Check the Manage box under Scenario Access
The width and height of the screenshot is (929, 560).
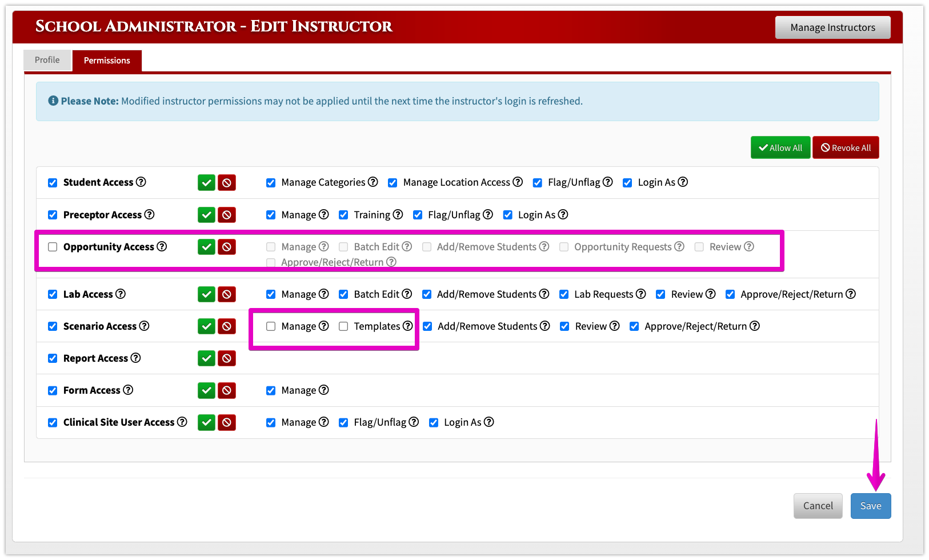point(270,326)
